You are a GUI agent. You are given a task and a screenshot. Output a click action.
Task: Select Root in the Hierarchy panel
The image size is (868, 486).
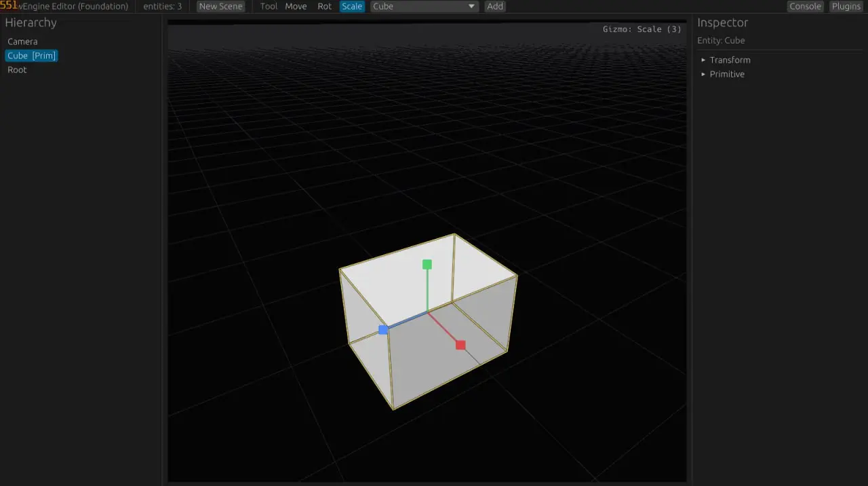pos(16,69)
